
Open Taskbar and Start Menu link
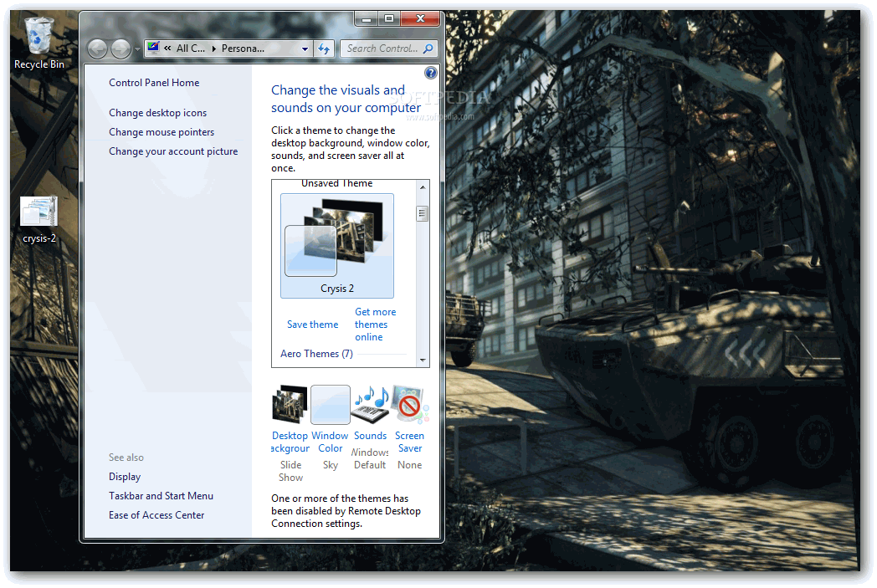(x=161, y=496)
